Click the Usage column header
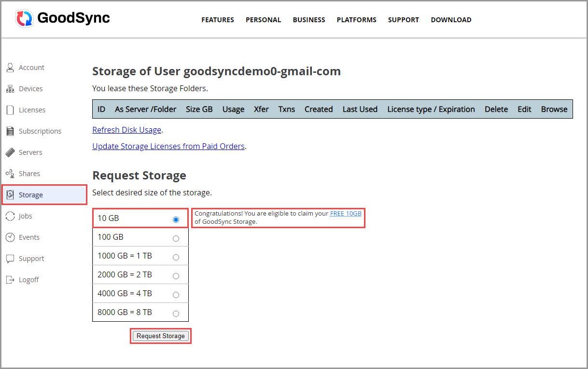The height and width of the screenshot is (369, 588). click(233, 109)
